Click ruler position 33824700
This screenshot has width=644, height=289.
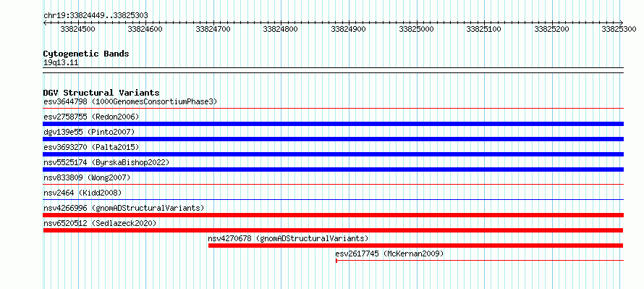pyautogui.click(x=213, y=29)
